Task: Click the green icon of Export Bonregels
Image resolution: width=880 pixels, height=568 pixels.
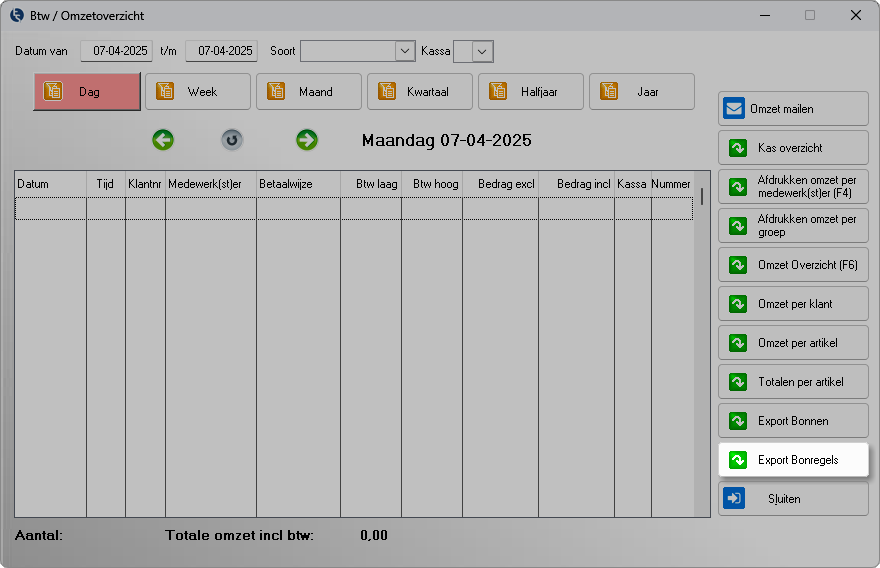Action: point(738,460)
